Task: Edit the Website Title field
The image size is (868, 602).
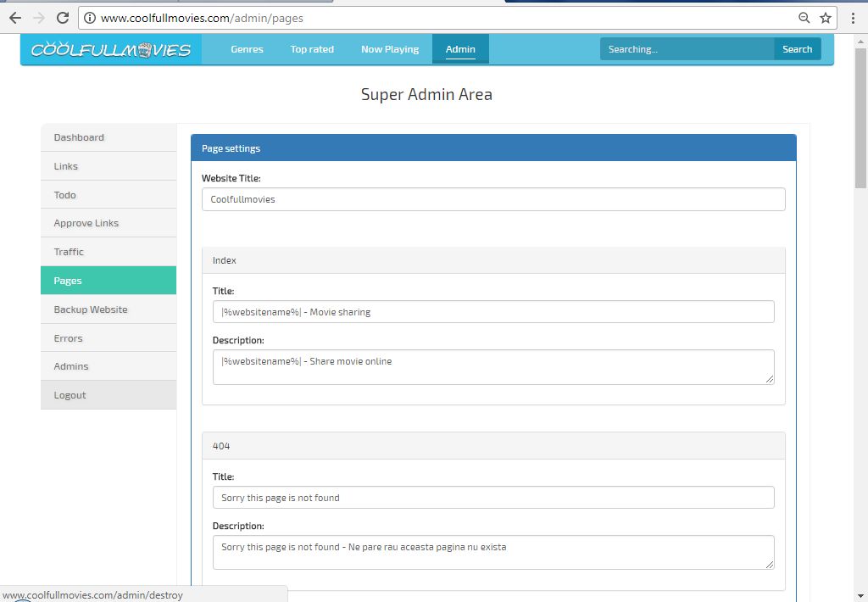Action: (493, 199)
